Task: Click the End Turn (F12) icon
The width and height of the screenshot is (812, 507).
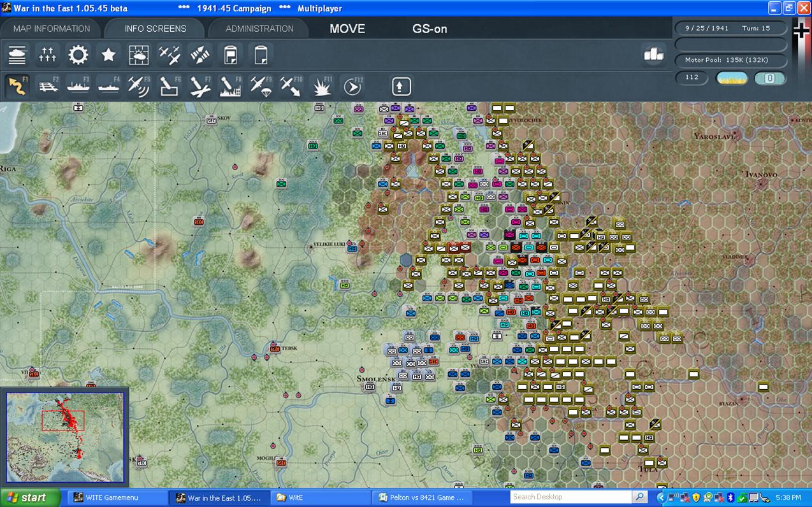Action: point(352,86)
